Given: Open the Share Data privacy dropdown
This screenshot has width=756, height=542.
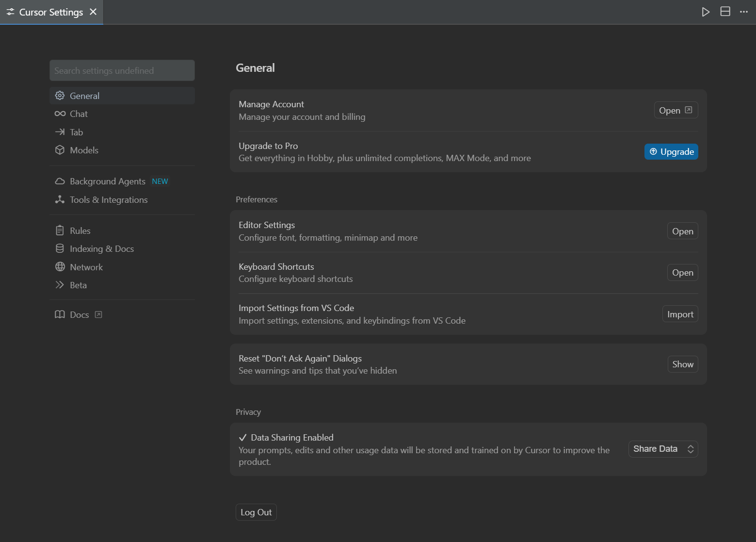Looking at the screenshot, I should 663,449.
